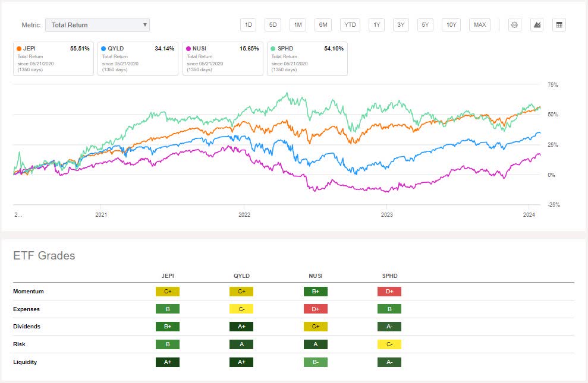This screenshot has width=588, height=383.
Task: Select the 6M range button
Action: point(323,25)
